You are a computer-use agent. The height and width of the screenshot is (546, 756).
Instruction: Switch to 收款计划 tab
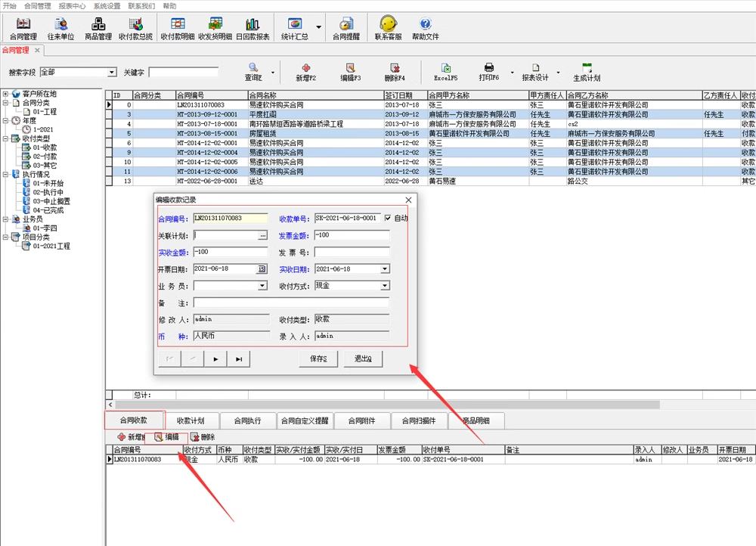[x=191, y=420]
